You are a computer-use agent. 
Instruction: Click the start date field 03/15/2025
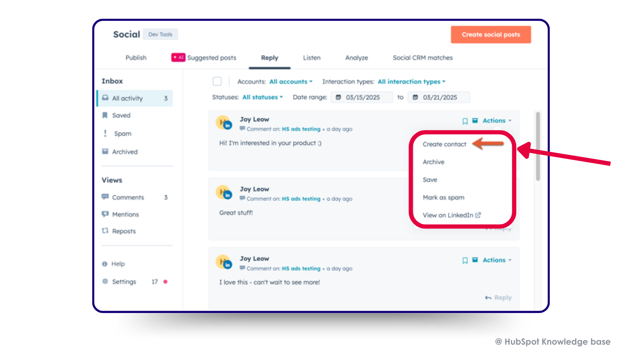[x=362, y=97]
